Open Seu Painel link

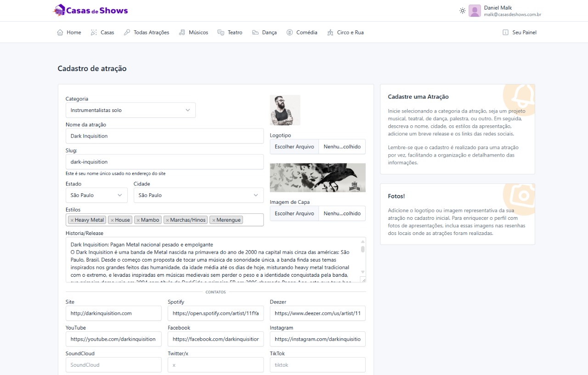[x=520, y=32]
